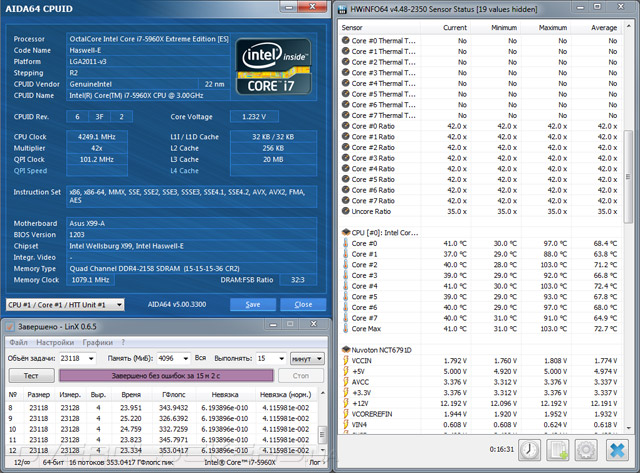The image size is (640, 473).
Task: Click the VCCIN voltage bolt icon
Action: (x=346, y=360)
